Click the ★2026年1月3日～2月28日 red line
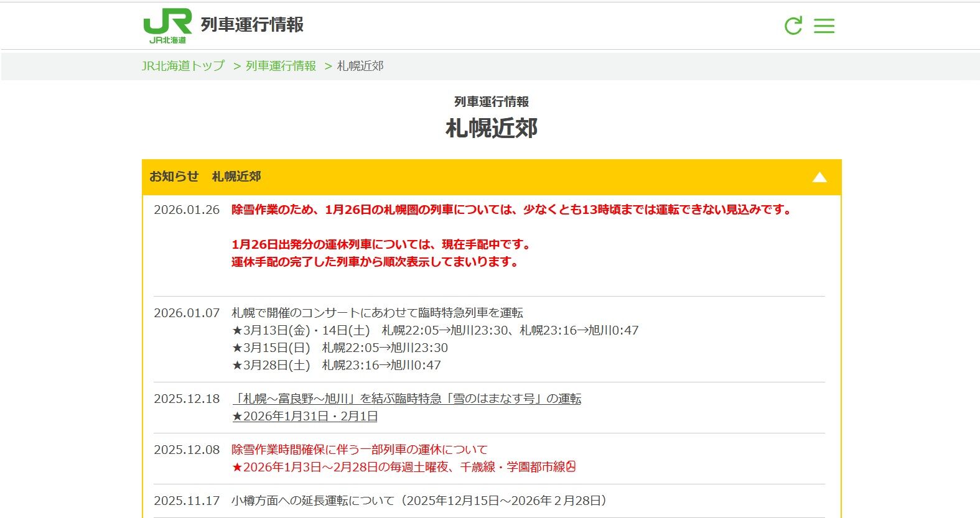This screenshot has height=518, width=980. (x=399, y=467)
